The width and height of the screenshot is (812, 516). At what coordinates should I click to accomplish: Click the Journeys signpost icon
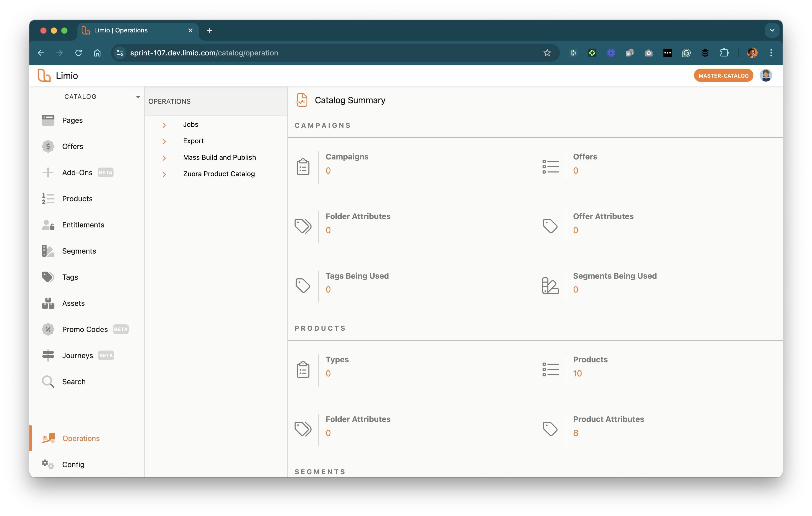48,355
